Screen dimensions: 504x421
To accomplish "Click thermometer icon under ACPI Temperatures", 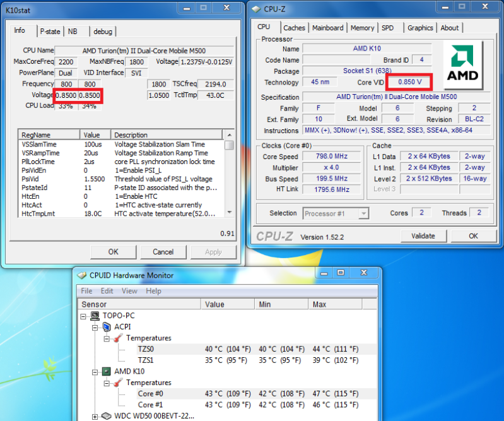I will (118, 338).
